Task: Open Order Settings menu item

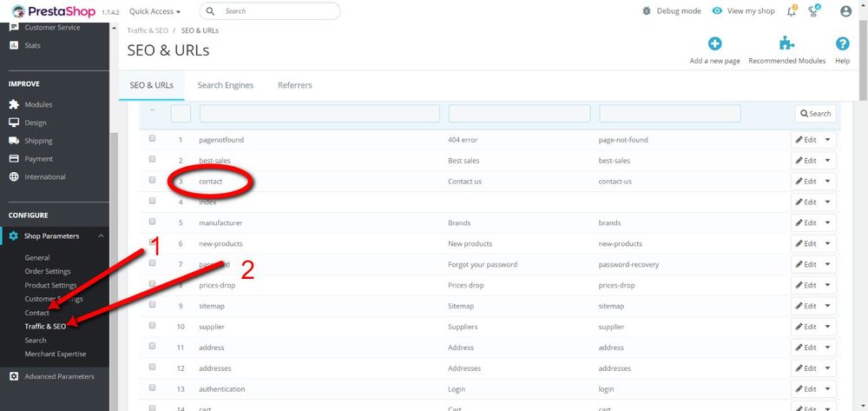Action: pos(48,271)
